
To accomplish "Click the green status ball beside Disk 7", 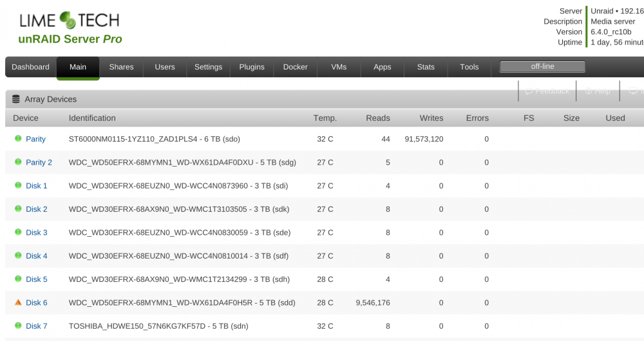I will point(18,326).
